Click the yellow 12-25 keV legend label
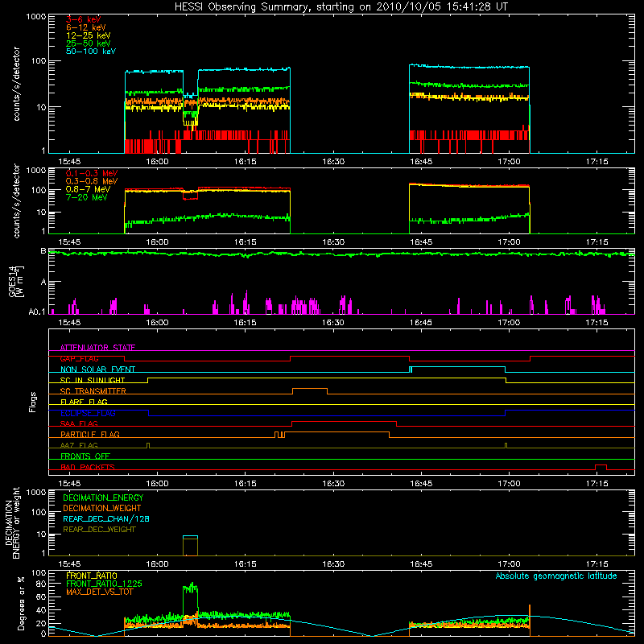Image resolution: width=644 pixels, height=644 pixels. click(x=89, y=35)
